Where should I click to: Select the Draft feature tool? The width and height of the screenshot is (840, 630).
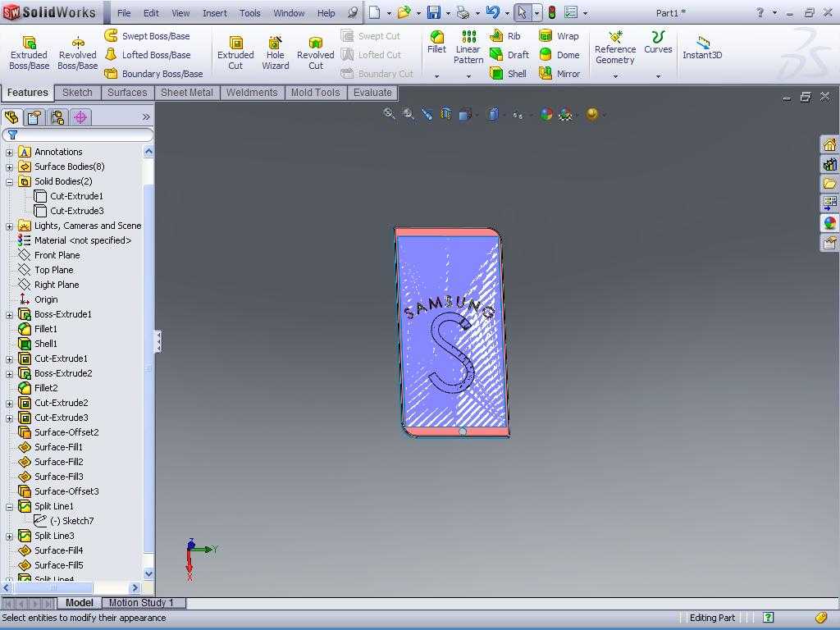[509, 55]
